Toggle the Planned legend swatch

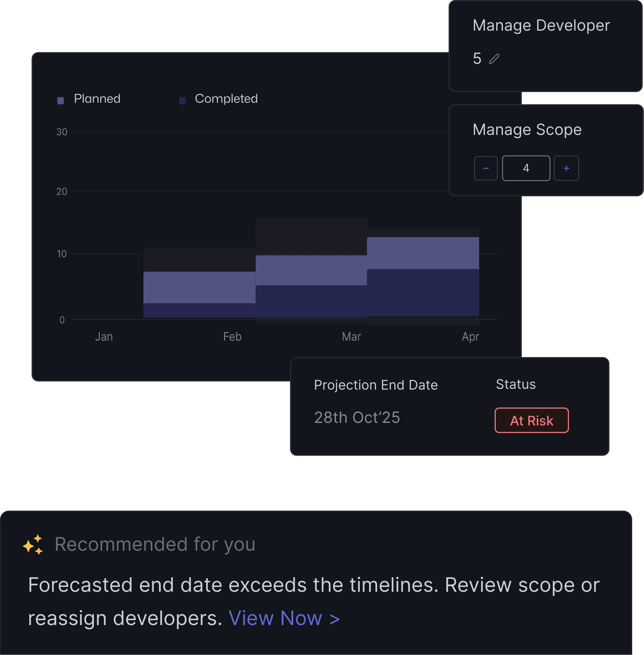(x=61, y=101)
